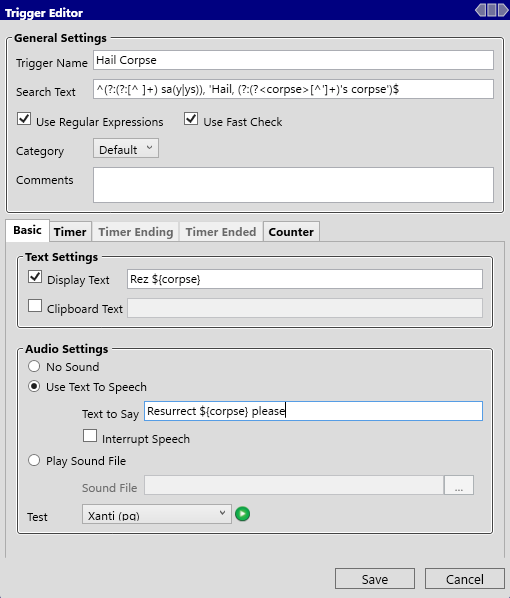Open the Counter tab
Screen dimensions: 510x598
291,231
